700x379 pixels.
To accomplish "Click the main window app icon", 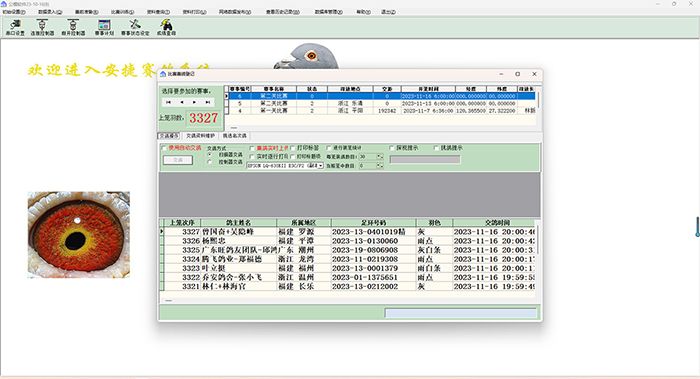I will click(4, 4).
